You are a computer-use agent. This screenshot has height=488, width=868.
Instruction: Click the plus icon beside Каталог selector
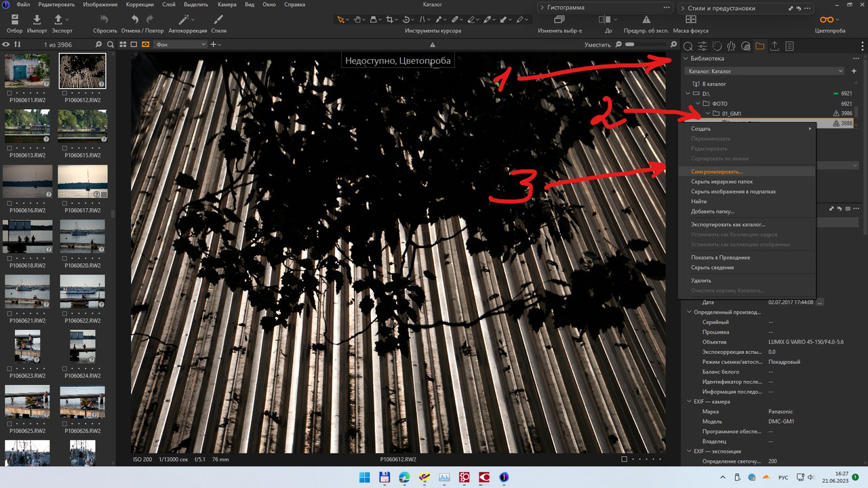click(854, 71)
